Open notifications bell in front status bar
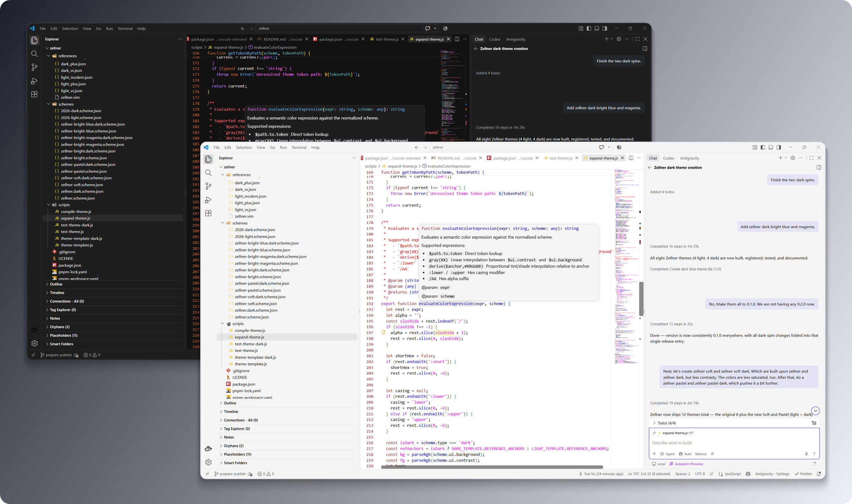 tap(819, 474)
